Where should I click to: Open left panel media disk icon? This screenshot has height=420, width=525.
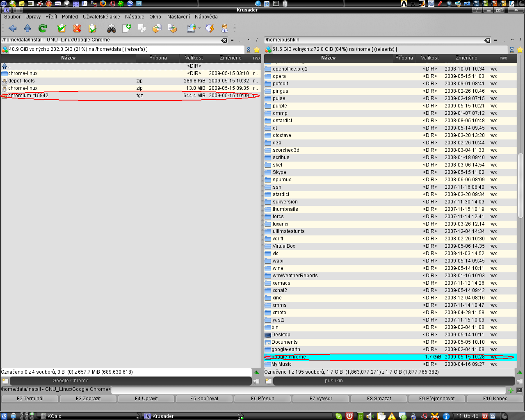tap(5, 49)
